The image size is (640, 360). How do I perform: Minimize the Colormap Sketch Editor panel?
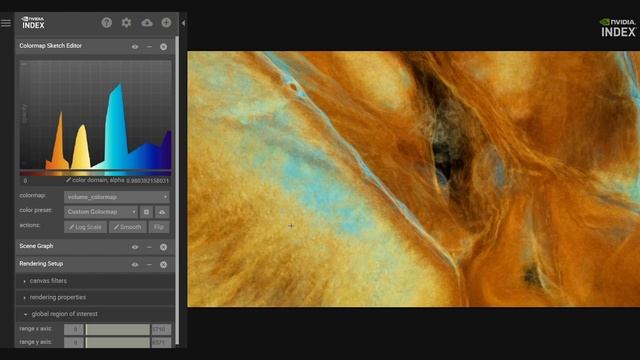pos(149,47)
